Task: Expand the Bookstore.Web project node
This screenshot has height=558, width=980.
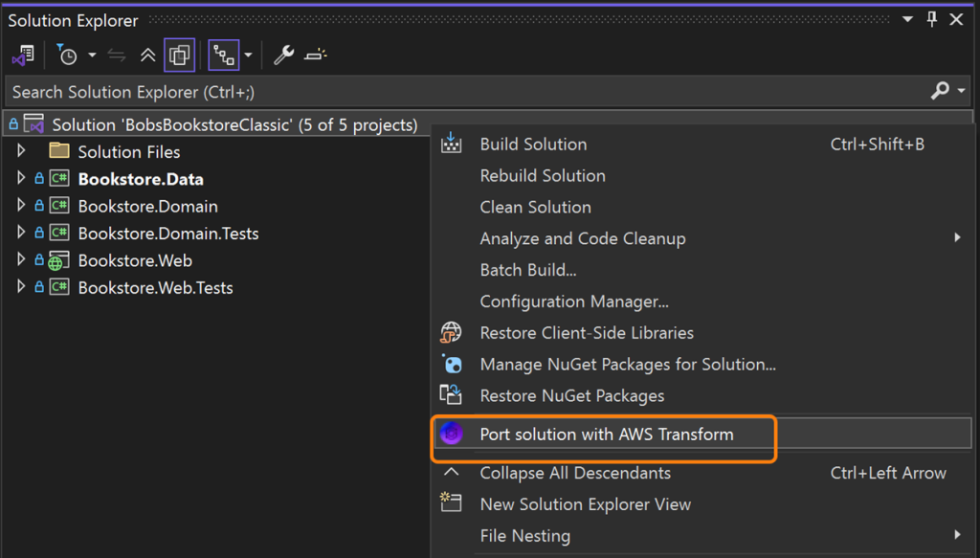Action: tap(21, 259)
